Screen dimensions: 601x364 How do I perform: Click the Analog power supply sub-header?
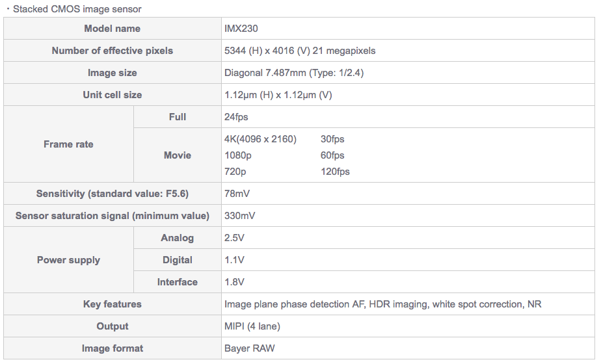pos(178,238)
